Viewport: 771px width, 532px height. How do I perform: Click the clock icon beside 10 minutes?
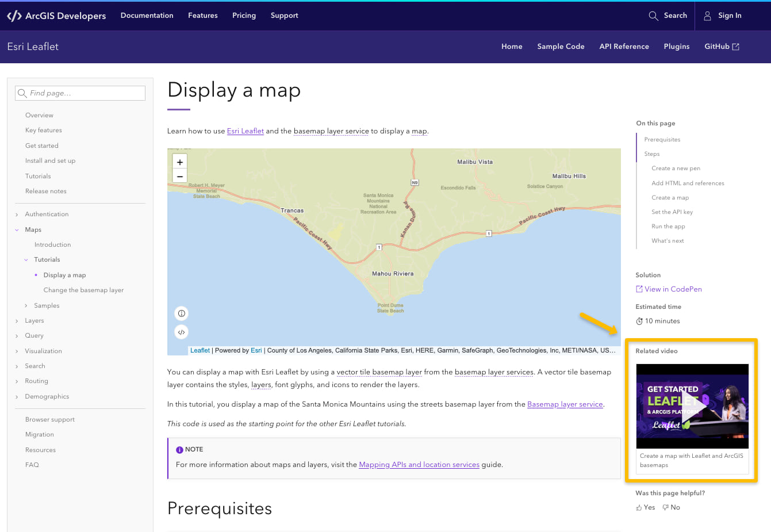pyautogui.click(x=639, y=322)
